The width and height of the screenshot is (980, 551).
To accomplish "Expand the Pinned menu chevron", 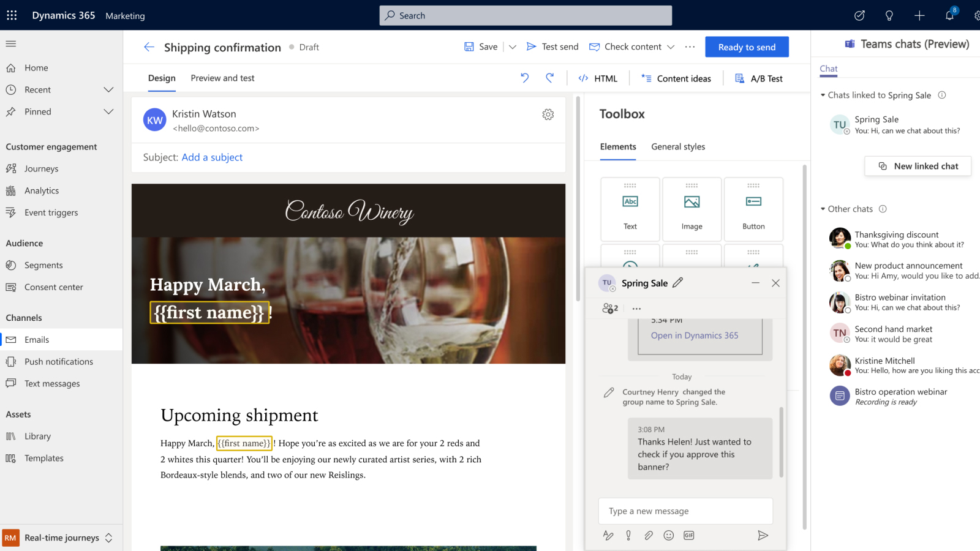I will tap(108, 112).
